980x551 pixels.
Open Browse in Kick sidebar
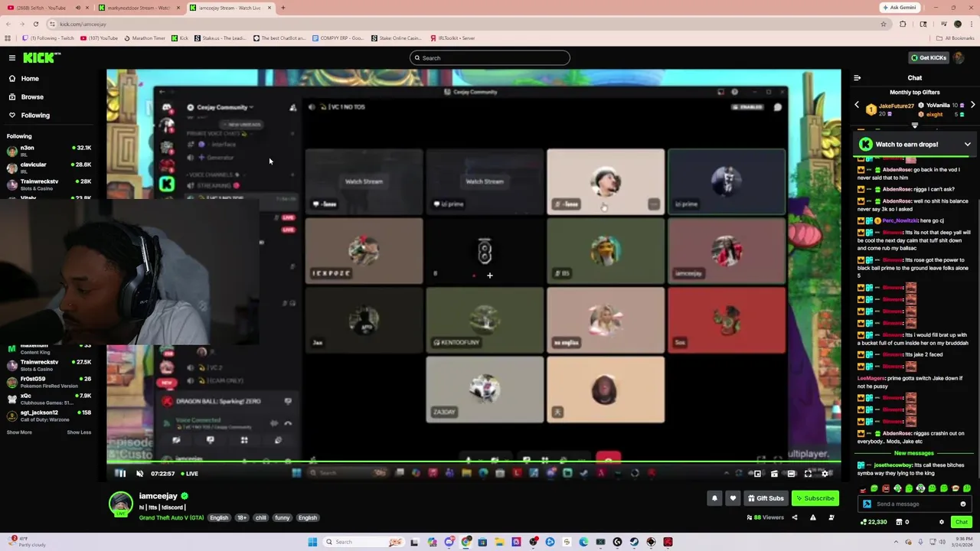pos(32,97)
